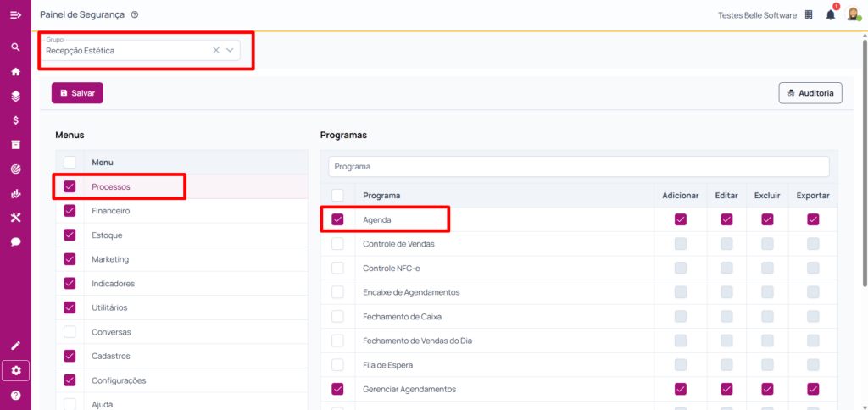The height and width of the screenshot is (410, 868).
Task: Enable the Conversas menu checkbox
Action: click(70, 332)
